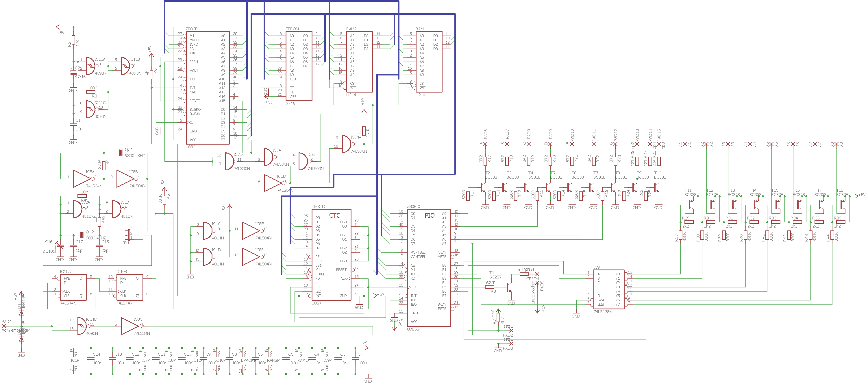Select the PAD12 segment G label
This screenshot has height=384, width=868.
click(x=616, y=135)
